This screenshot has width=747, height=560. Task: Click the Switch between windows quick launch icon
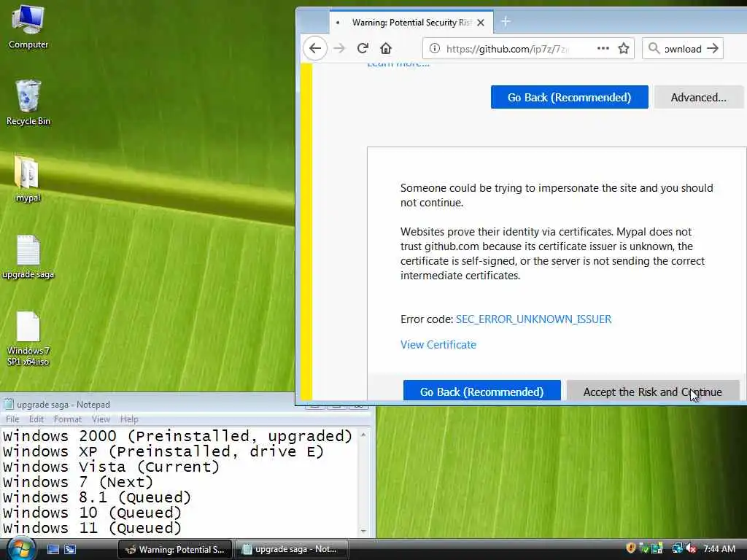click(x=70, y=549)
